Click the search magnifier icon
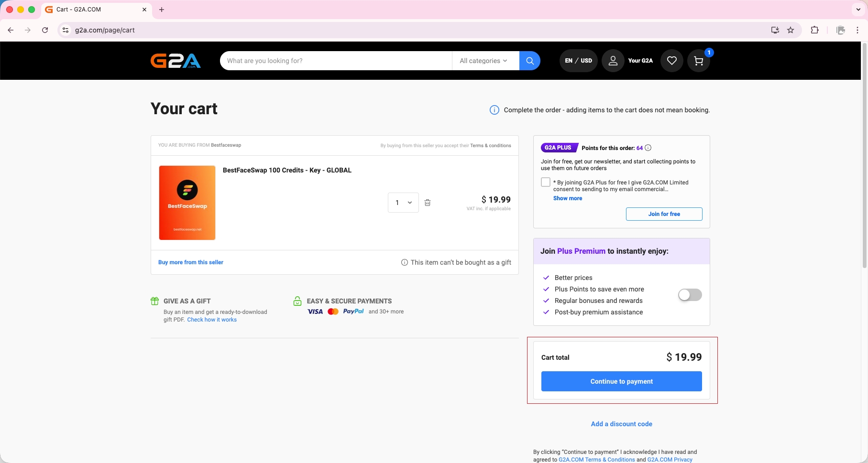868x463 pixels. pyautogui.click(x=529, y=61)
